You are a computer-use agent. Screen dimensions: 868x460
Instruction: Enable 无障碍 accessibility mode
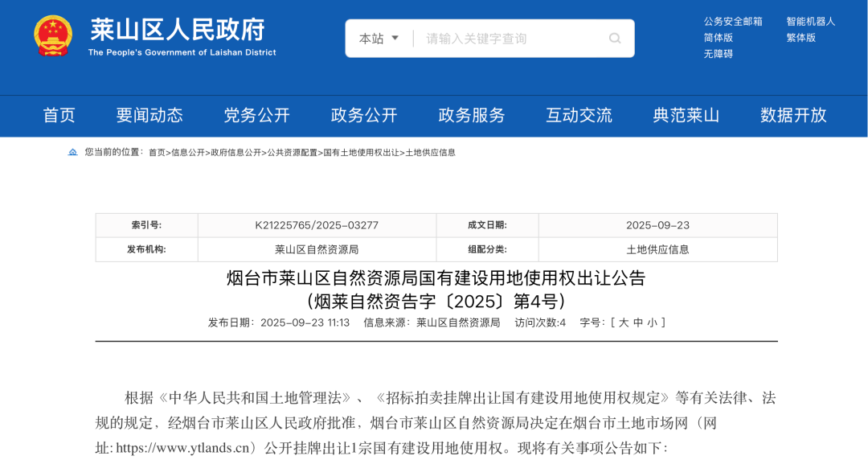click(719, 54)
